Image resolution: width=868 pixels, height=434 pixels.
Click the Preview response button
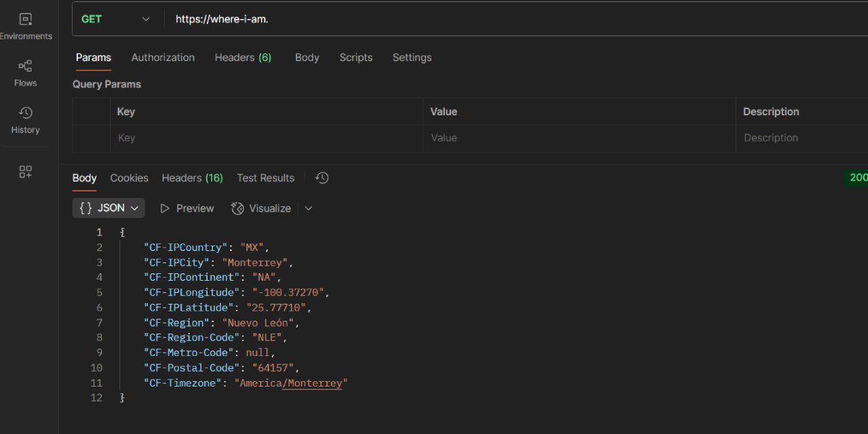tap(186, 208)
